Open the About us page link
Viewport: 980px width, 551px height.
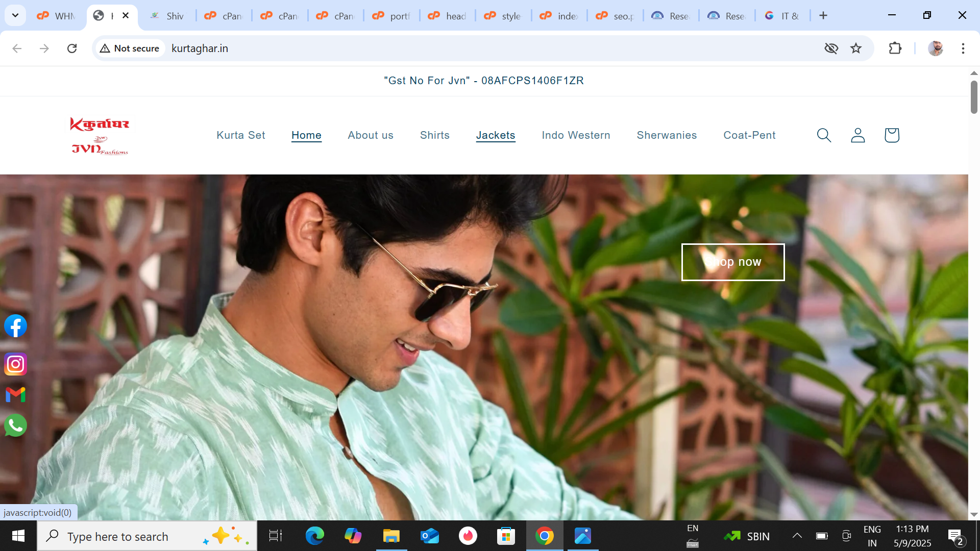371,135
